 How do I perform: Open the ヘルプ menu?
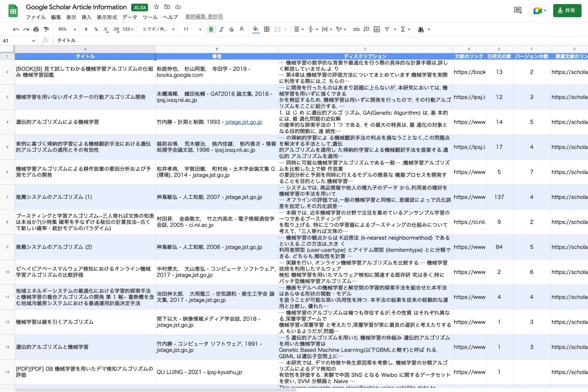(170, 17)
